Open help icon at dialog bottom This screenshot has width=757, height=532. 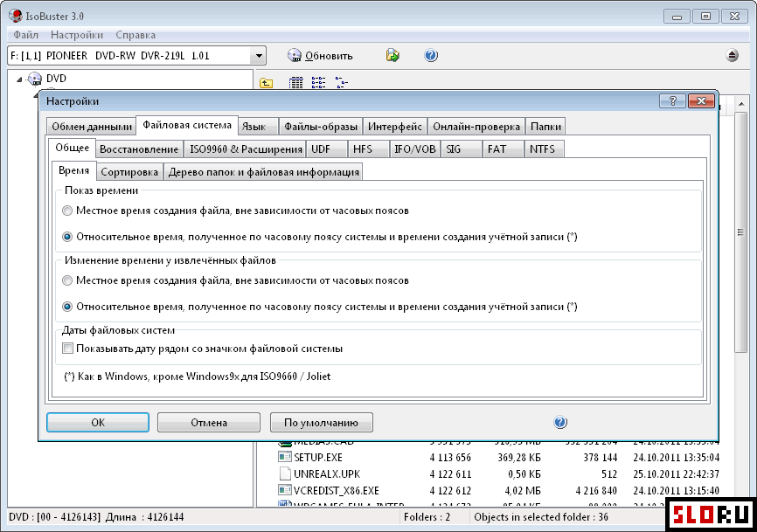pos(560,423)
